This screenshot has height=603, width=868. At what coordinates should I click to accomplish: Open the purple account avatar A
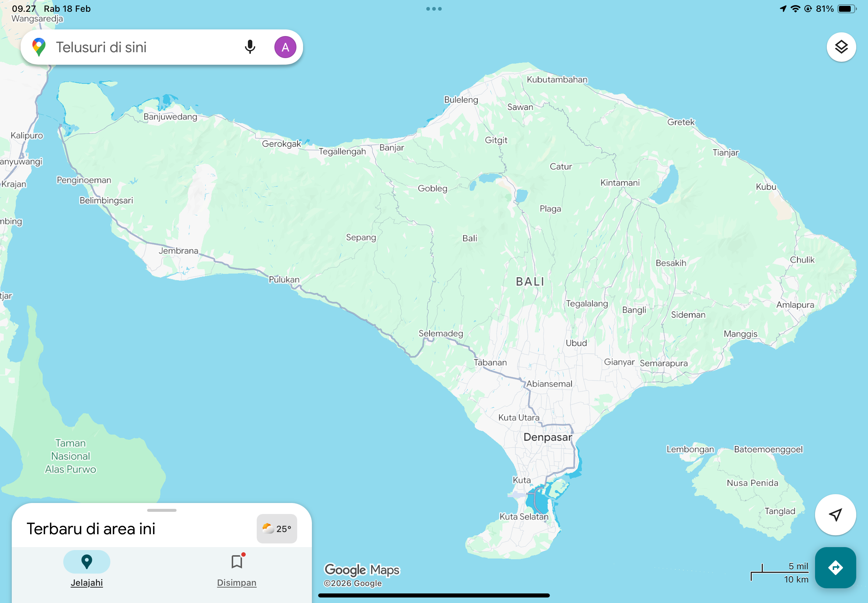click(285, 47)
